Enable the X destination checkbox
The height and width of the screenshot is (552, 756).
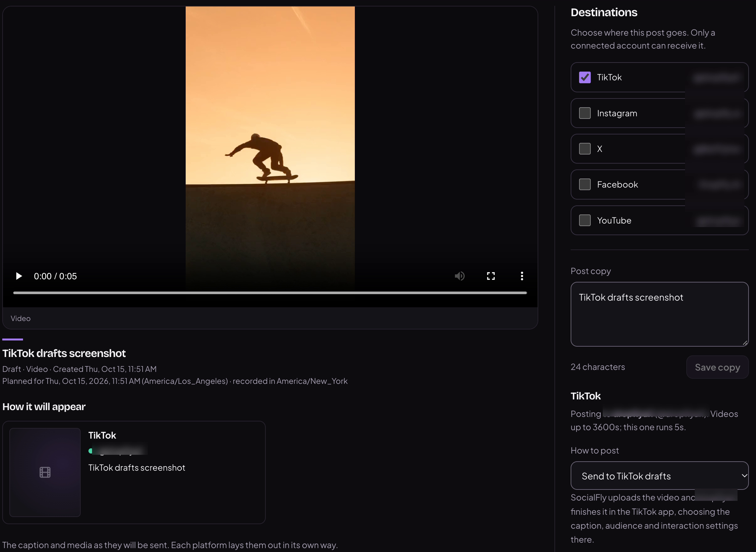click(x=585, y=149)
